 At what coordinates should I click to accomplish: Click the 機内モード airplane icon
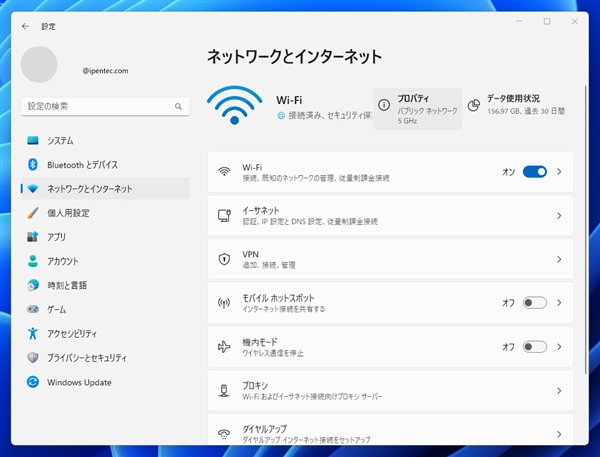point(224,347)
